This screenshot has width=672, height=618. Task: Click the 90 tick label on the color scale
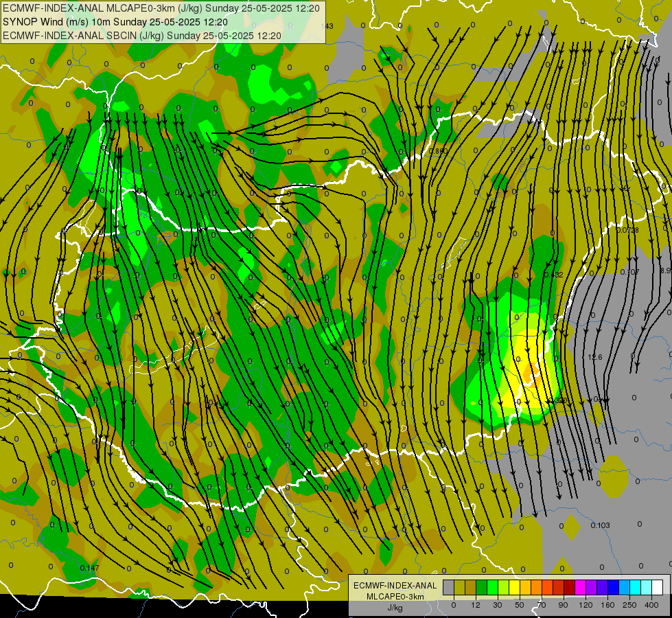(563, 605)
